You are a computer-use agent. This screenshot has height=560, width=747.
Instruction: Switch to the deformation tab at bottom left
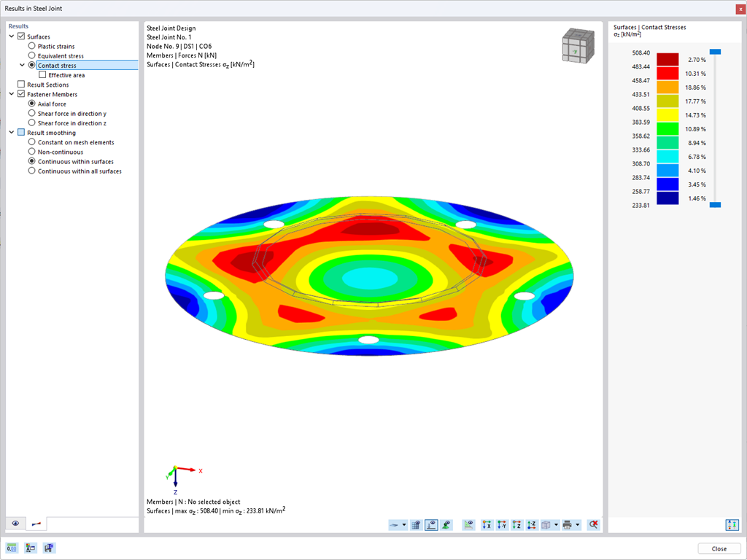coord(36,524)
